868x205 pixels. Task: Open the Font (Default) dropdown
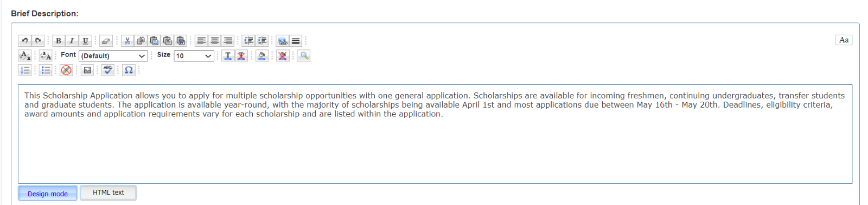click(x=113, y=55)
